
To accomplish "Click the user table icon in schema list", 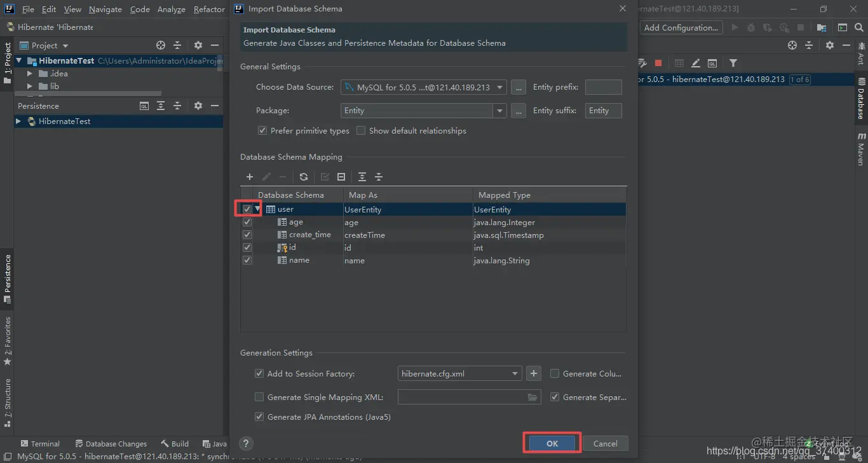I will click(x=270, y=209).
